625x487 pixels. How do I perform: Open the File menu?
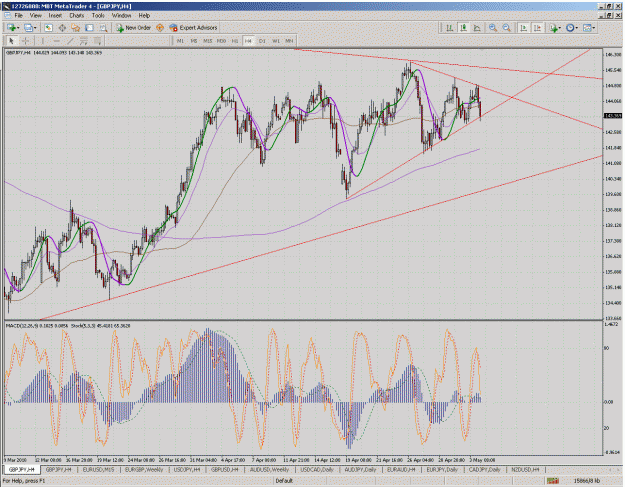pos(18,16)
